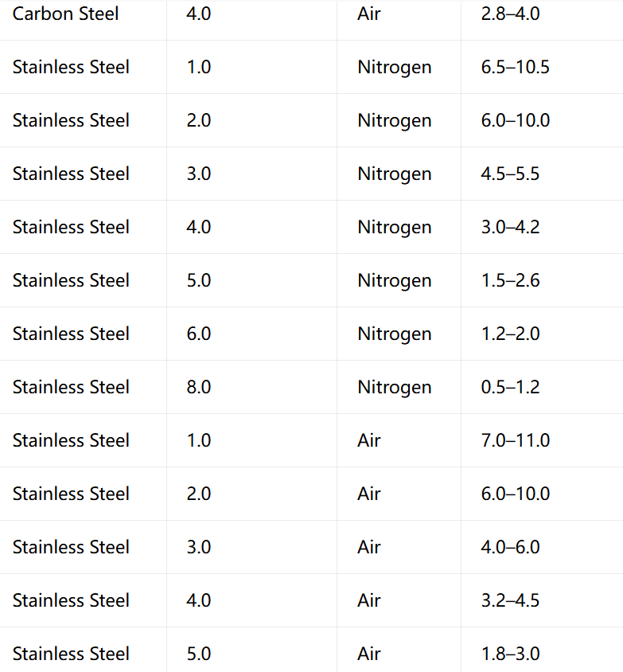The image size is (623, 672).
Task: Select Nitrogen in the 2.0 thickness row
Action: pyautogui.click(x=395, y=120)
